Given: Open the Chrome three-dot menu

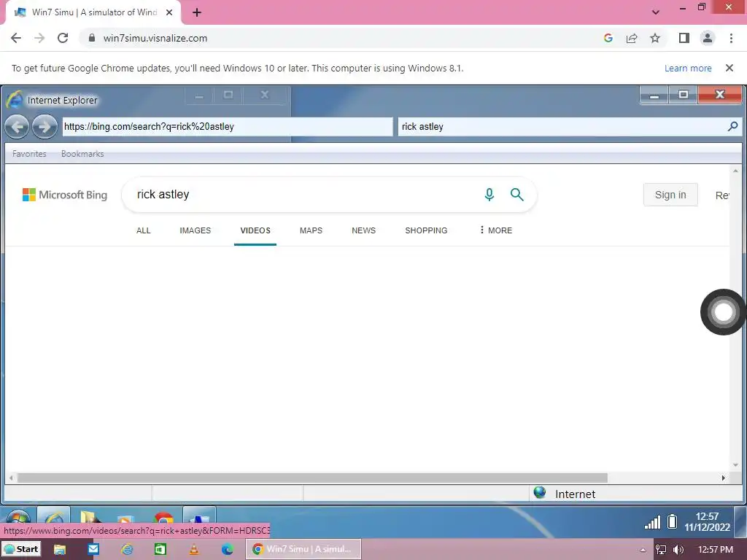Looking at the screenshot, I should 731,38.
